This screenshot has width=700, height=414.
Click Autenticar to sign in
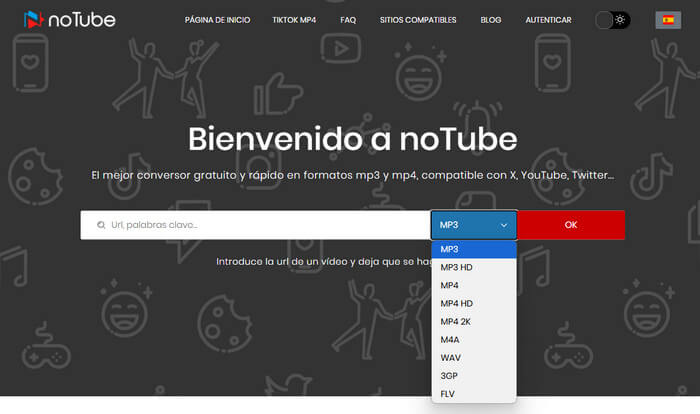coord(548,20)
